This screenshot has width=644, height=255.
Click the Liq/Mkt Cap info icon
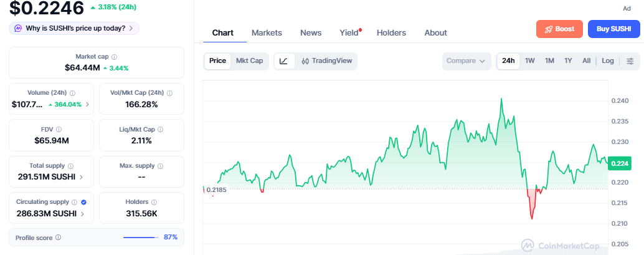[x=160, y=129]
